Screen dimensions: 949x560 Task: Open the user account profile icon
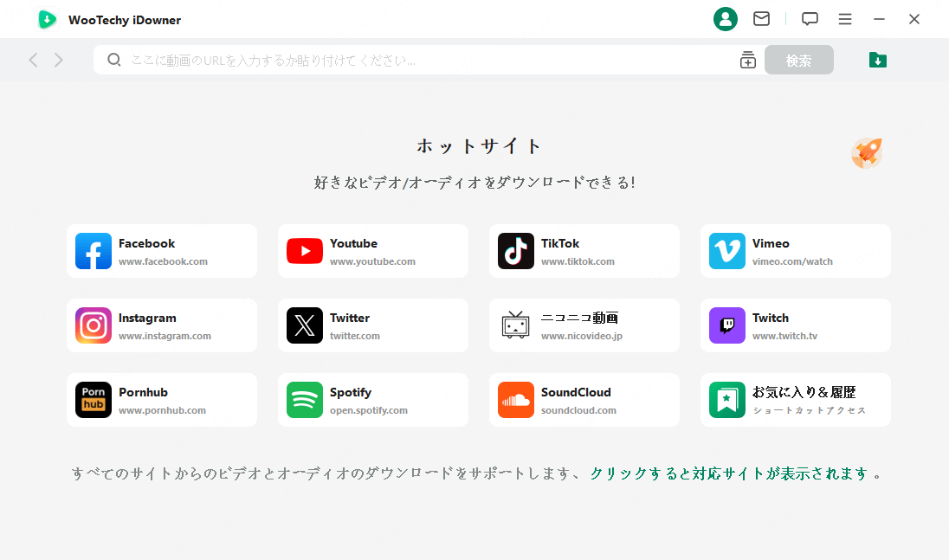coord(725,19)
